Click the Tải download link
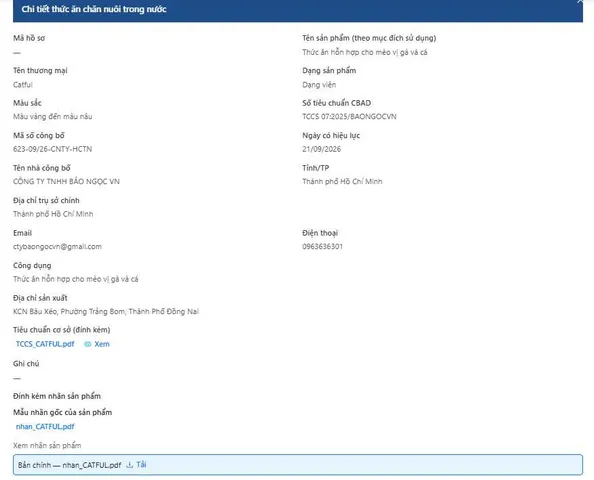594x480 pixels. pos(141,464)
